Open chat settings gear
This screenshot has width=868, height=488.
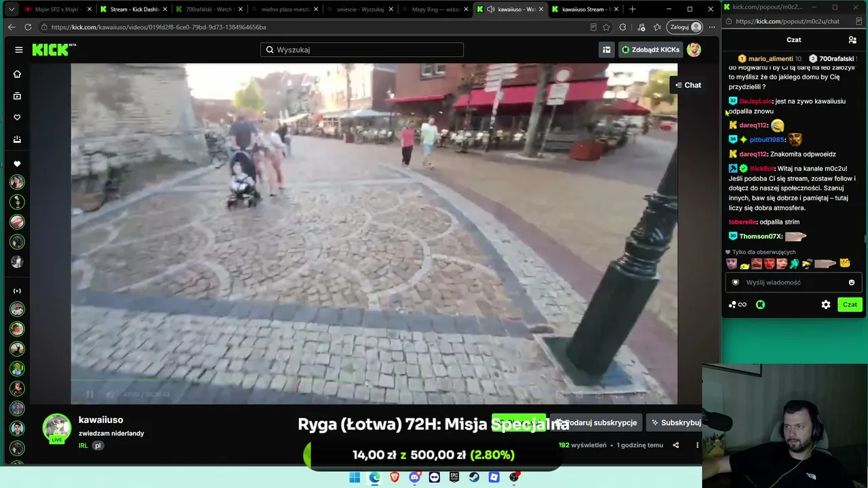coord(826,305)
